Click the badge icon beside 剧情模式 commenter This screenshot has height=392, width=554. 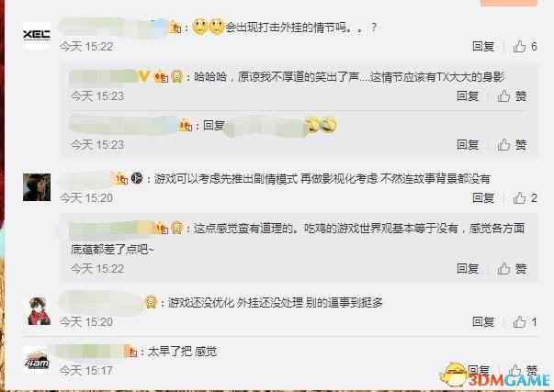(137, 178)
